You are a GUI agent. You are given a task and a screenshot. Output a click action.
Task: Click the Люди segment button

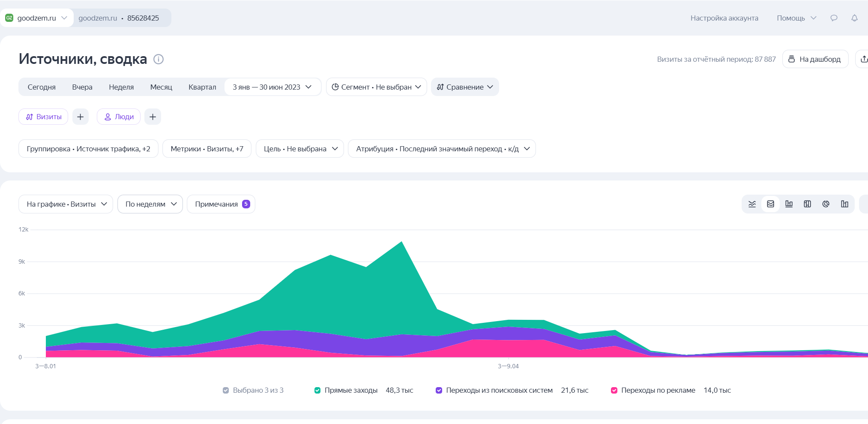tap(119, 117)
